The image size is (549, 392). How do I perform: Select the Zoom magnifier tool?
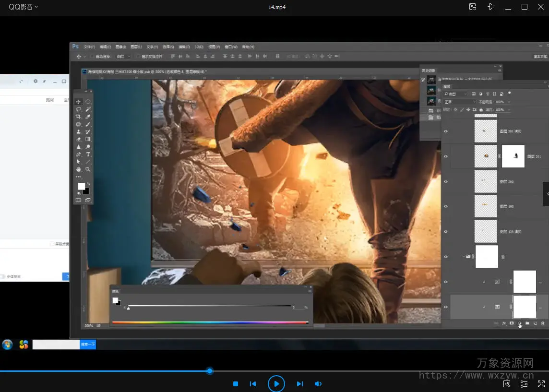click(88, 169)
